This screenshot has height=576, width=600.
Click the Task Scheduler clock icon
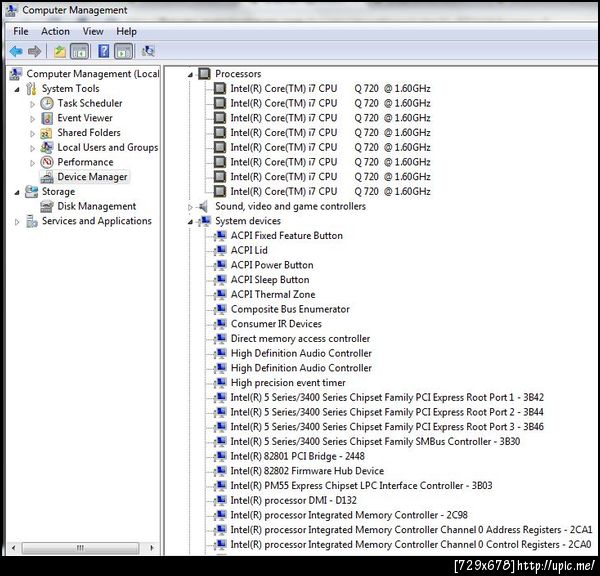coord(47,103)
